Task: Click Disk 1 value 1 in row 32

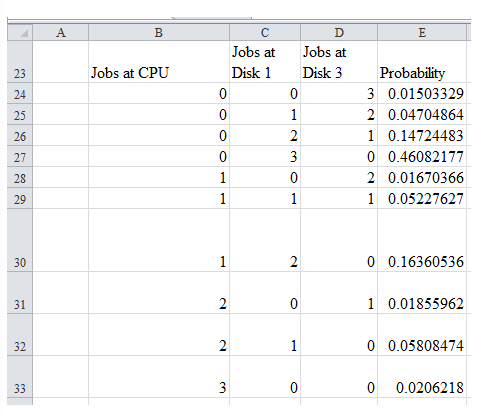Action: coord(265,335)
